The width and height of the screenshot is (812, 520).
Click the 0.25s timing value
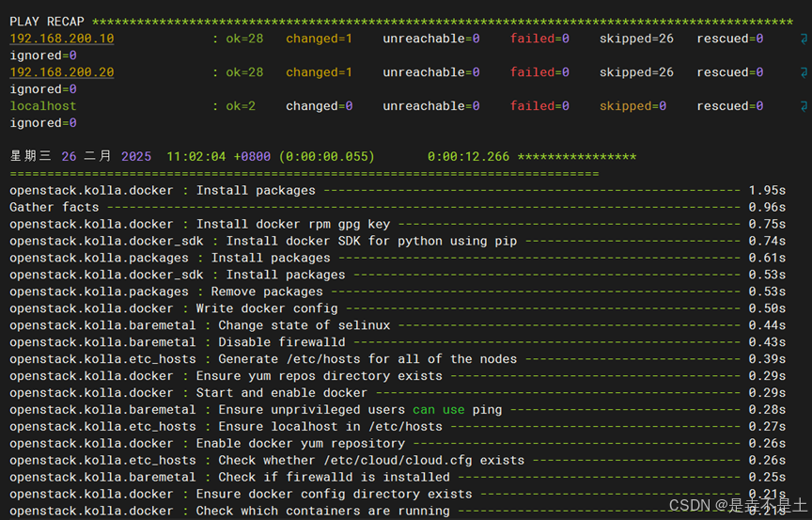(767, 477)
